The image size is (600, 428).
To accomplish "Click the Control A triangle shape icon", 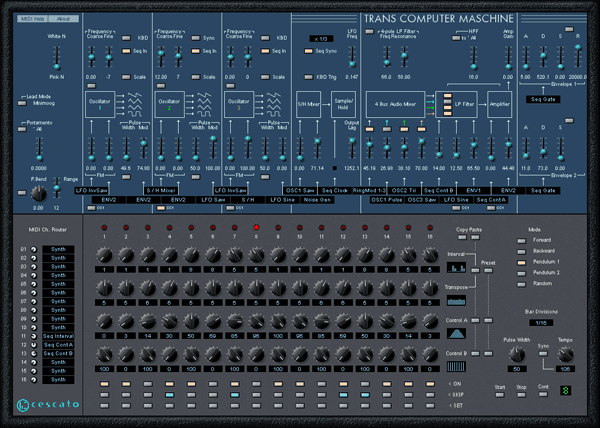I will coord(455,335).
